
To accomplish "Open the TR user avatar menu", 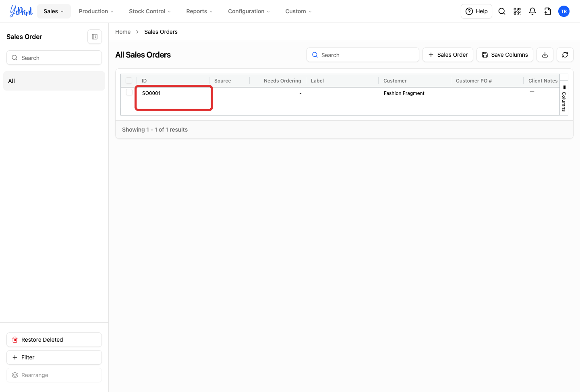I will (564, 11).
